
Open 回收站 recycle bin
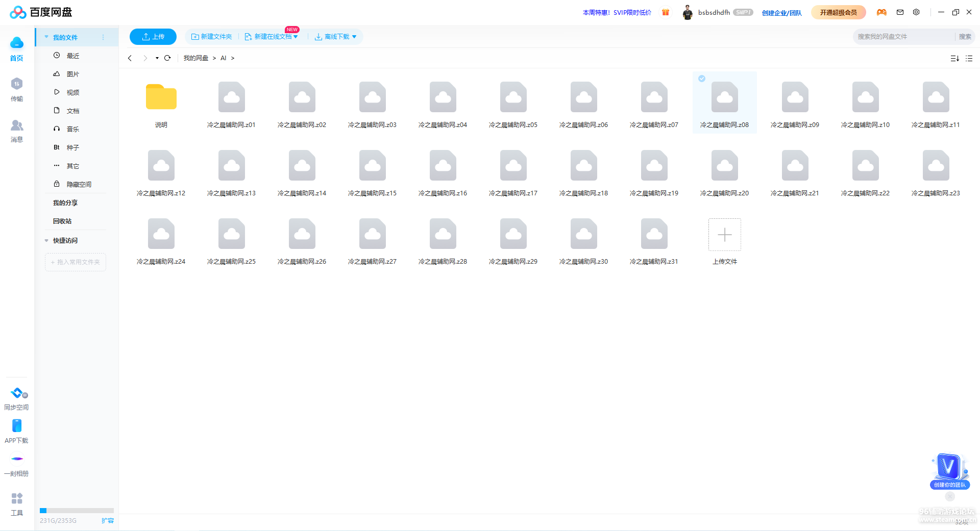(x=62, y=221)
